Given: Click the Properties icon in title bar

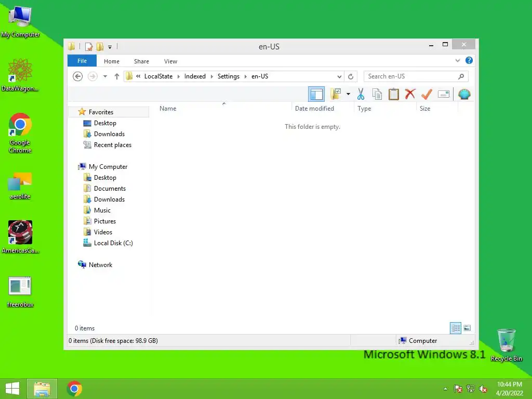Looking at the screenshot, I should (x=89, y=46).
